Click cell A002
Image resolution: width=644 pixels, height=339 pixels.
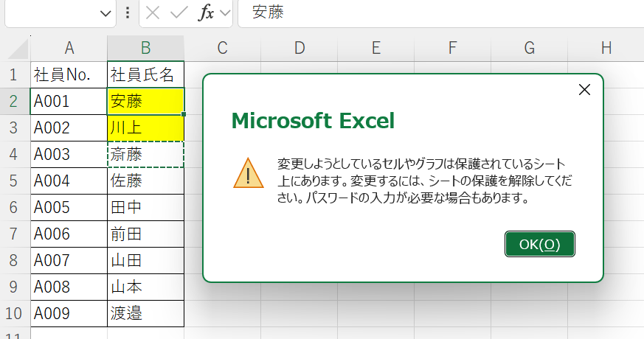tap(69, 127)
